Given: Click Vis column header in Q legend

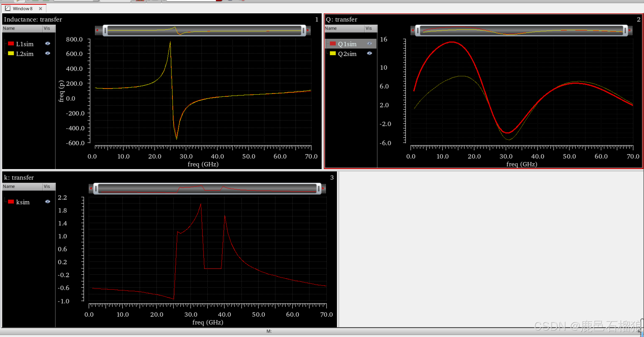Looking at the screenshot, I should click(369, 28).
